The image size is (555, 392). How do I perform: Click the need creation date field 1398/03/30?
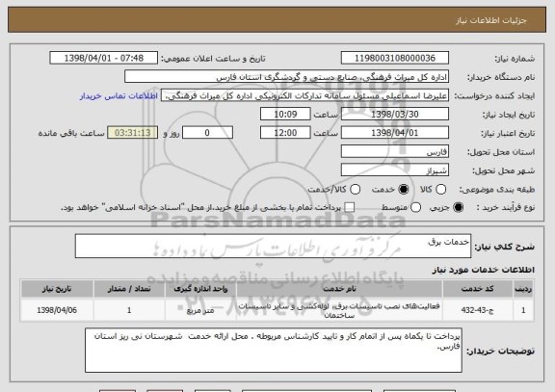point(395,115)
